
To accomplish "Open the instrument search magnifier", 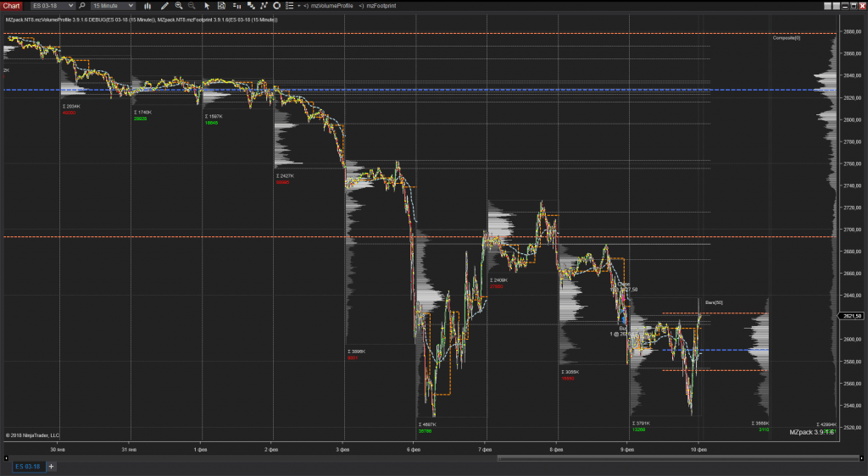I will [82, 6].
